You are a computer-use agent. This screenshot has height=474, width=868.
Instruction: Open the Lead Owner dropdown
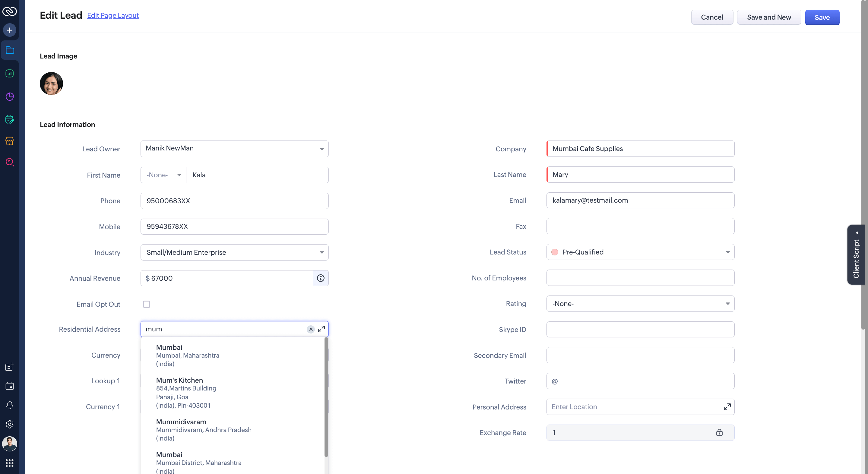pyautogui.click(x=234, y=149)
